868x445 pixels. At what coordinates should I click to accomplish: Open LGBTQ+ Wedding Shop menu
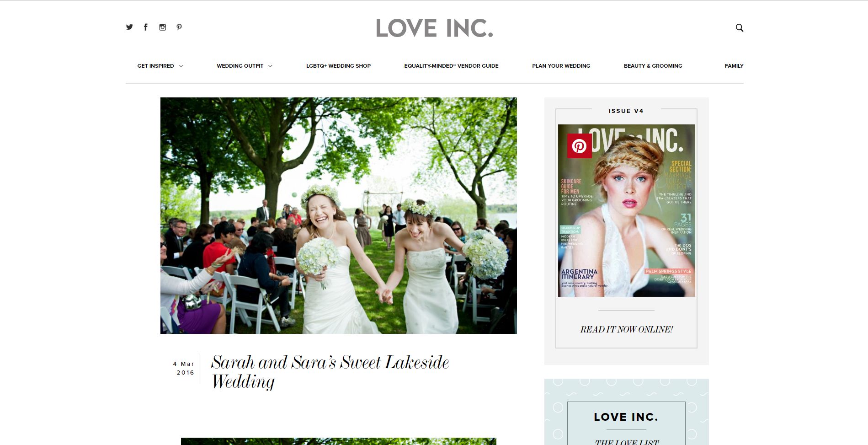point(338,66)
